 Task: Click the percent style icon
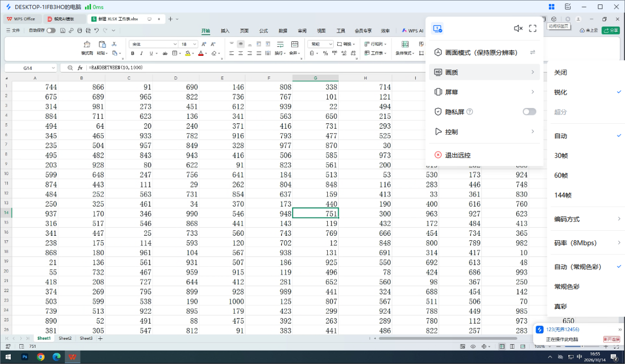point(325,53)
